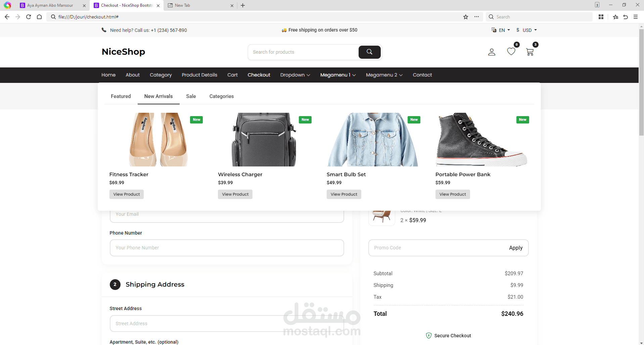This screenshot has width=644, height=345.
Task: Click the Fitness Tracker heels image
Action: click(x=157, y=140)
